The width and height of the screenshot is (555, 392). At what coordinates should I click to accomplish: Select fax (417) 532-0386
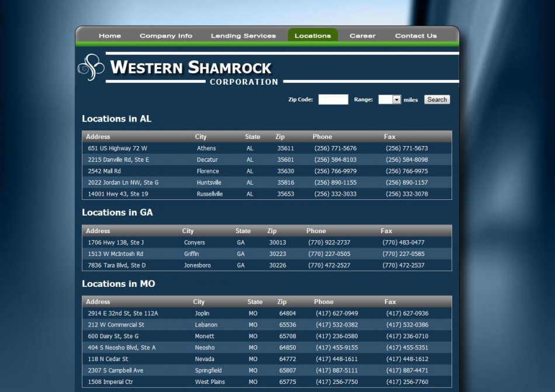407,324
